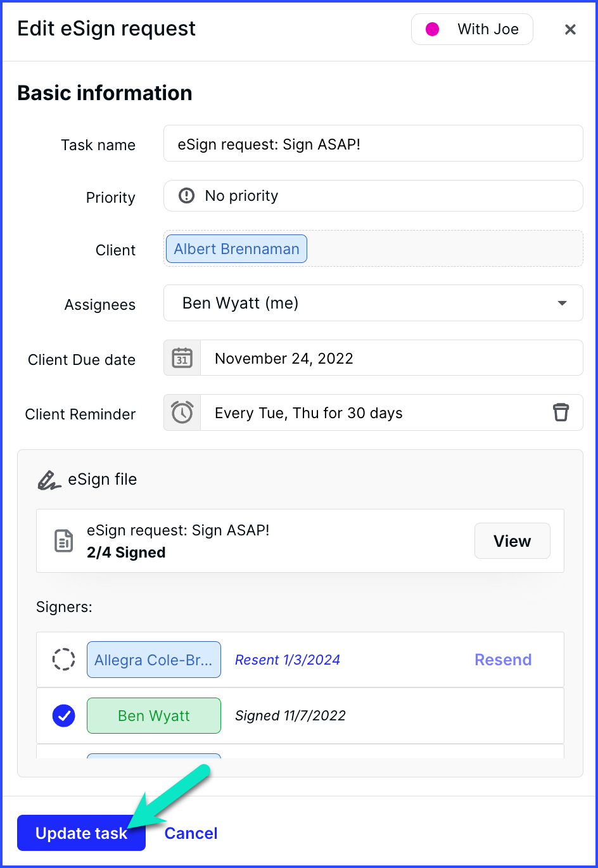Click the pink status dot in With Joe
Screen dimensions: 598x868
433,29
